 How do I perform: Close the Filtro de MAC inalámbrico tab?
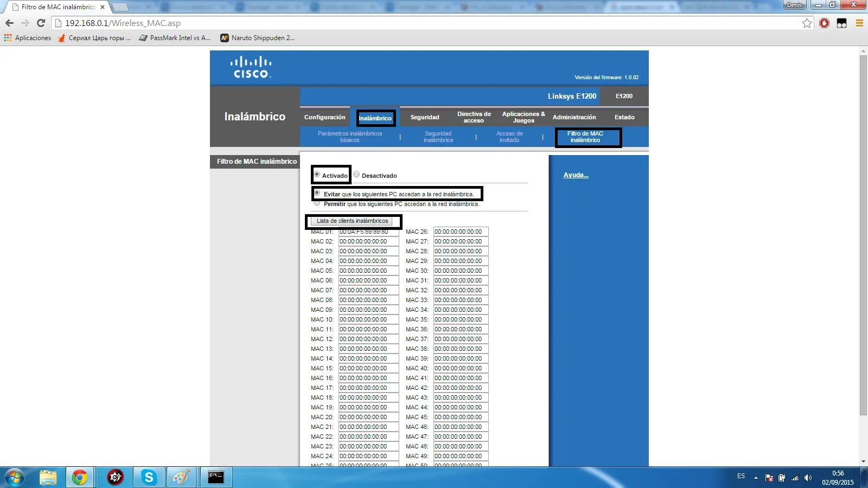(x=103, y=7)
